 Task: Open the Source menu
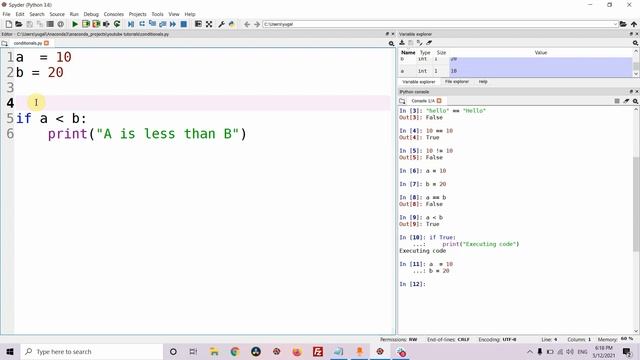click(x=57, y=14)
